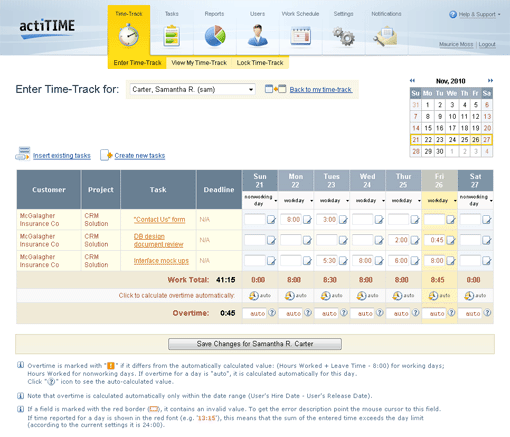Click Work Total value 41:15

(x=226, y=280)
